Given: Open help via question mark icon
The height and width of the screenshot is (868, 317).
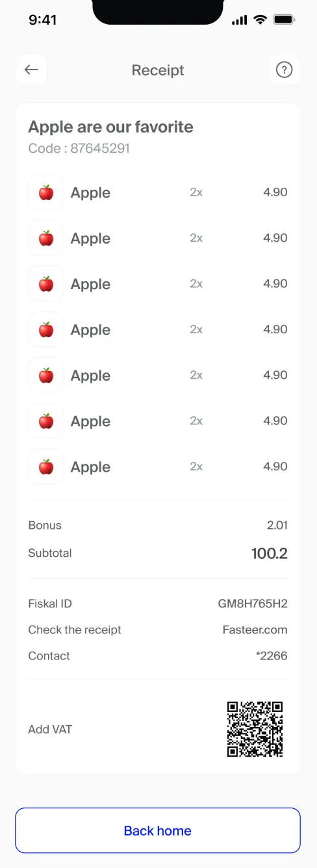Looking at the screenshot, I should (x=285, y=70).
